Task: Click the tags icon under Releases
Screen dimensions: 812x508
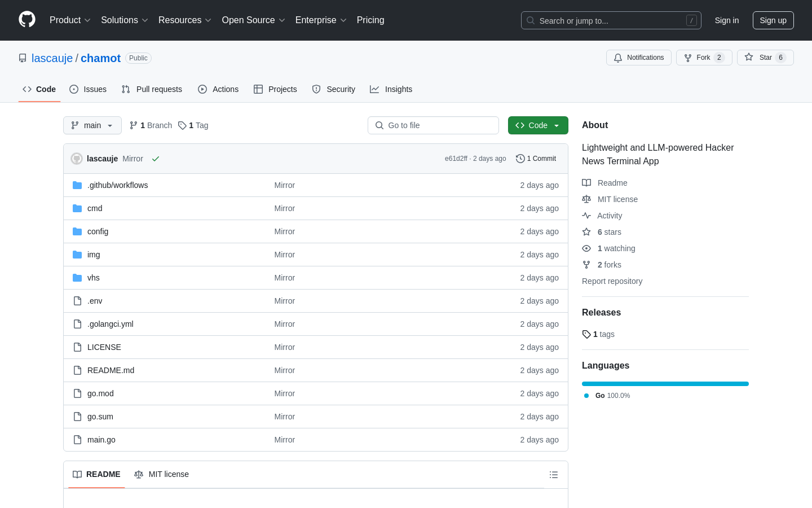Action: pos(586,334)
